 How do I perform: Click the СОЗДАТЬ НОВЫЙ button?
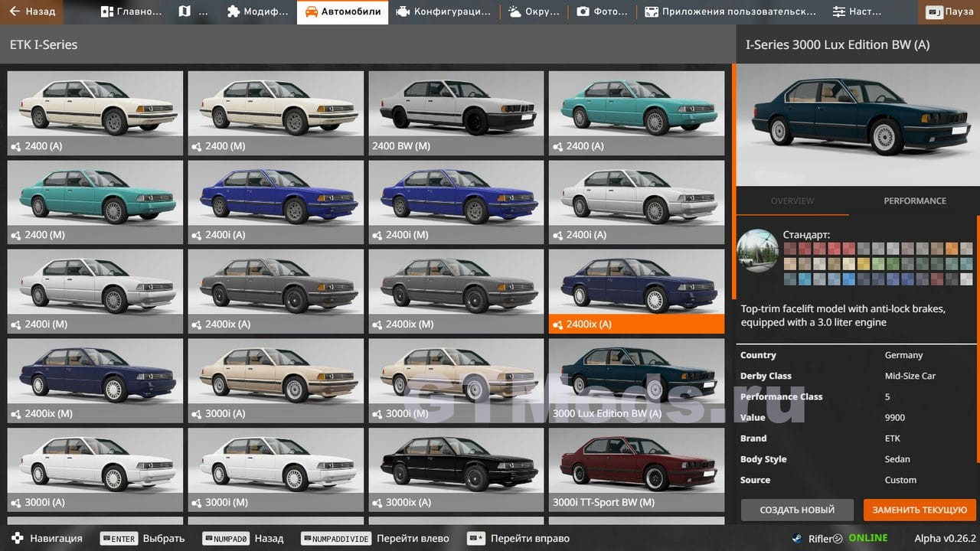(797, 510)
